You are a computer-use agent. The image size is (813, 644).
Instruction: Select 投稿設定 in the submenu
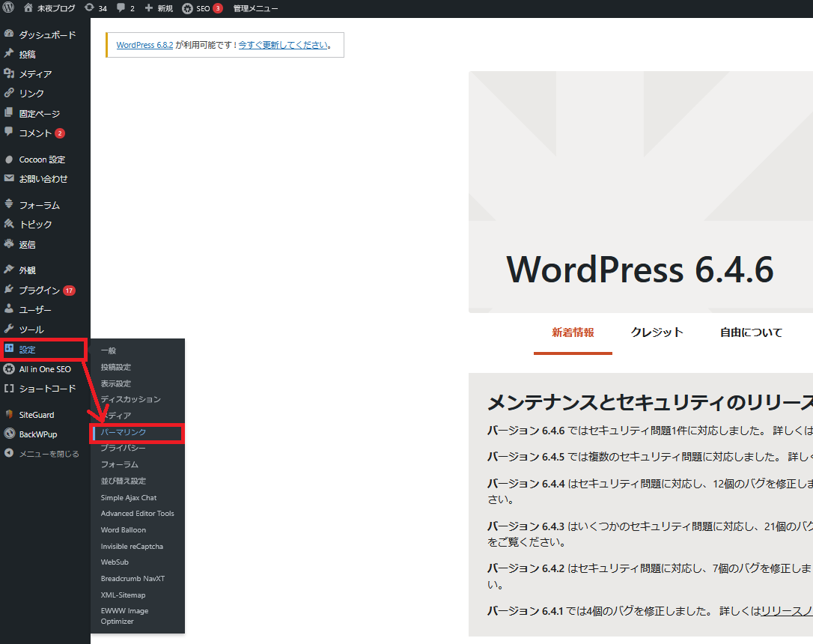click(115, 367)
